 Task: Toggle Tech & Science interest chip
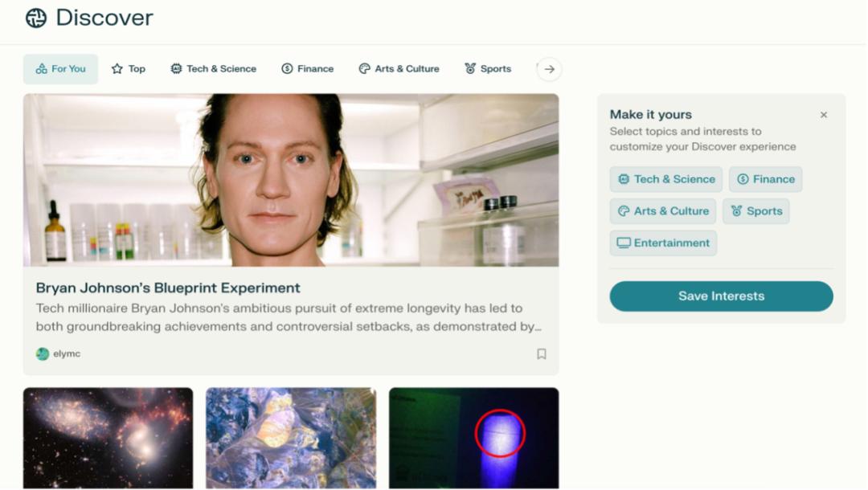point(665,179)
